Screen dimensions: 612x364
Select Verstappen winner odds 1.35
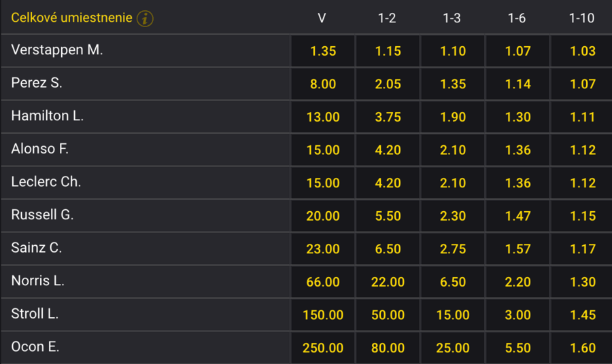[322, 51]
